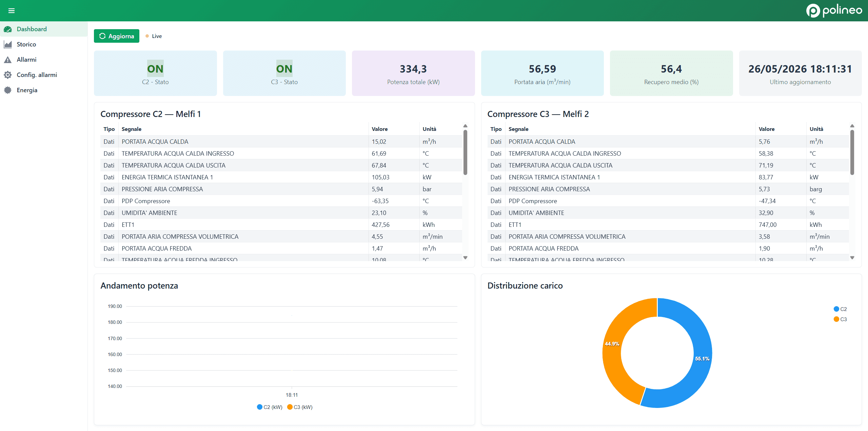The height and width of the screenshot is (431, 868).
Task: Click the C3 PORTATA ACQUA FREDDA value 1,90
Action: coord(765,249)
